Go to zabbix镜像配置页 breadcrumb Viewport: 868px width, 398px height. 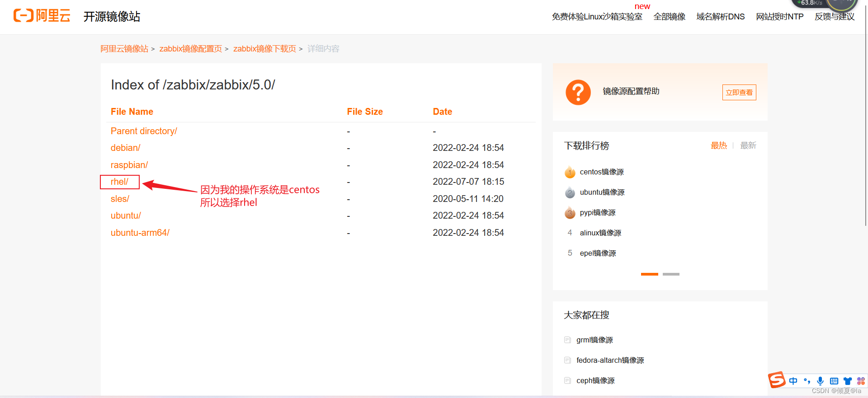tap(191, 49)
